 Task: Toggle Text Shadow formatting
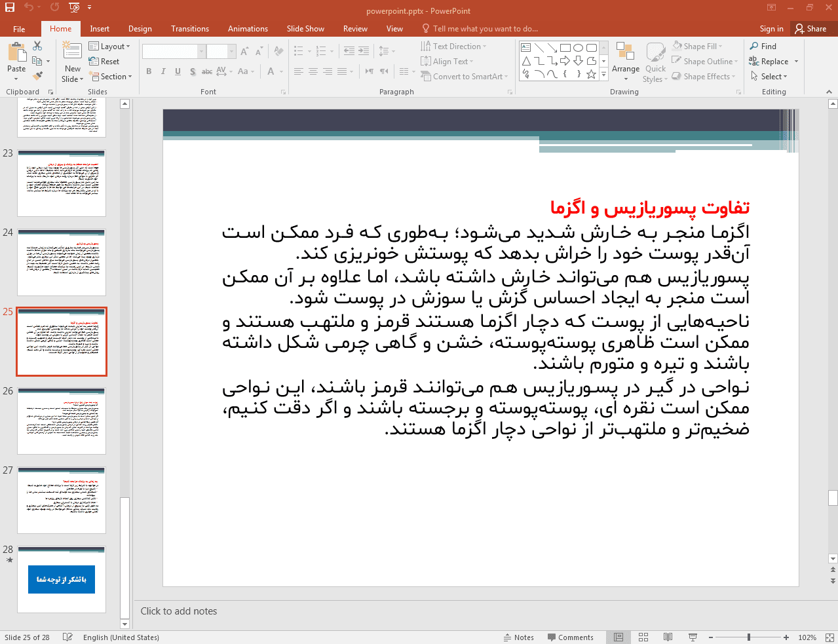point(193,71)
